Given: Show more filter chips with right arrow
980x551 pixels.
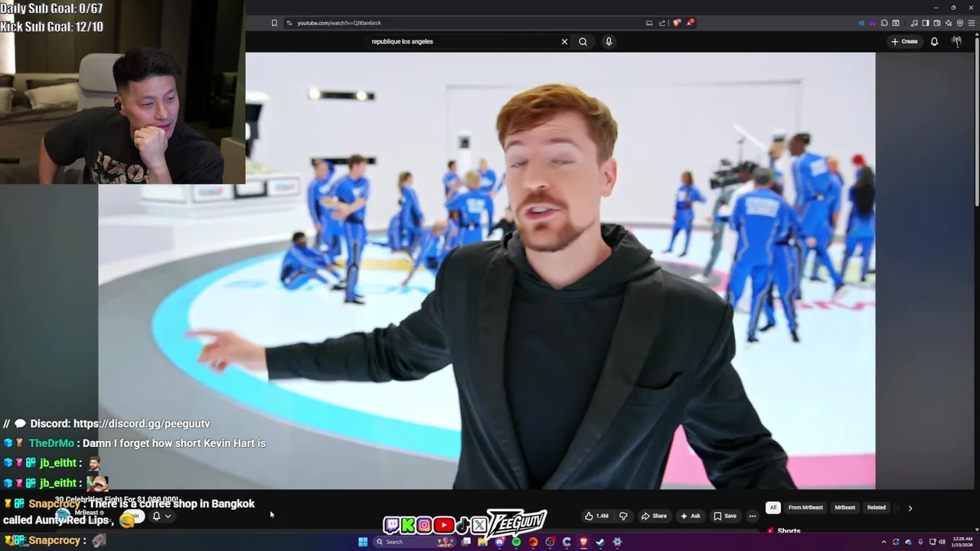Looking at the screenshot, I should coord(910,507).
